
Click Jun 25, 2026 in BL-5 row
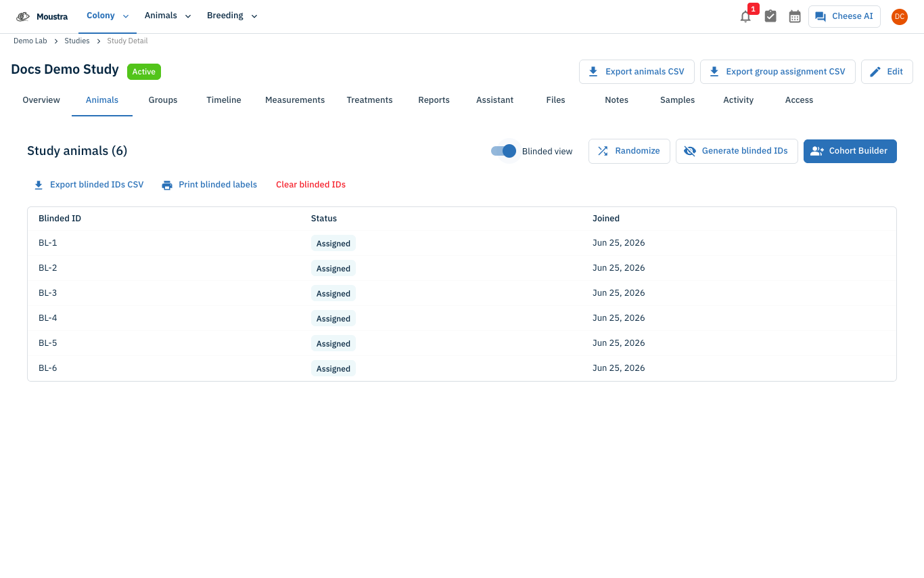coord(619,343)
